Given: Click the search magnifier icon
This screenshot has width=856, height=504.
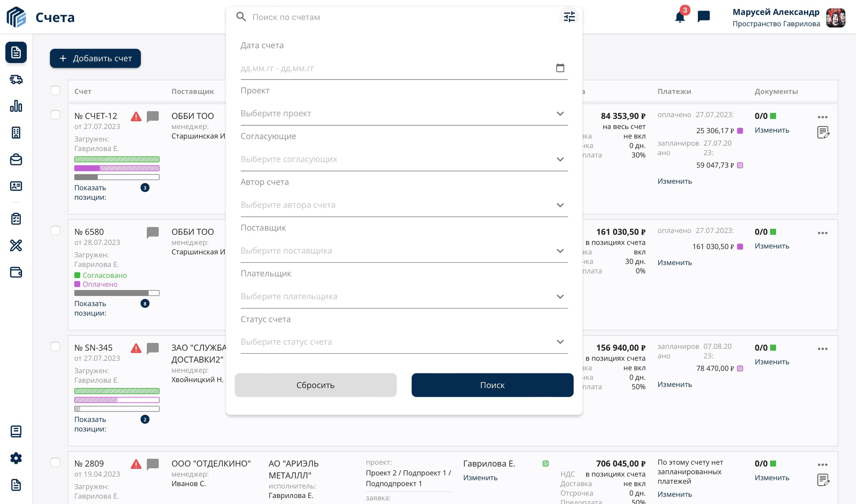Looking at the screenshot, I should click(241, 17).
